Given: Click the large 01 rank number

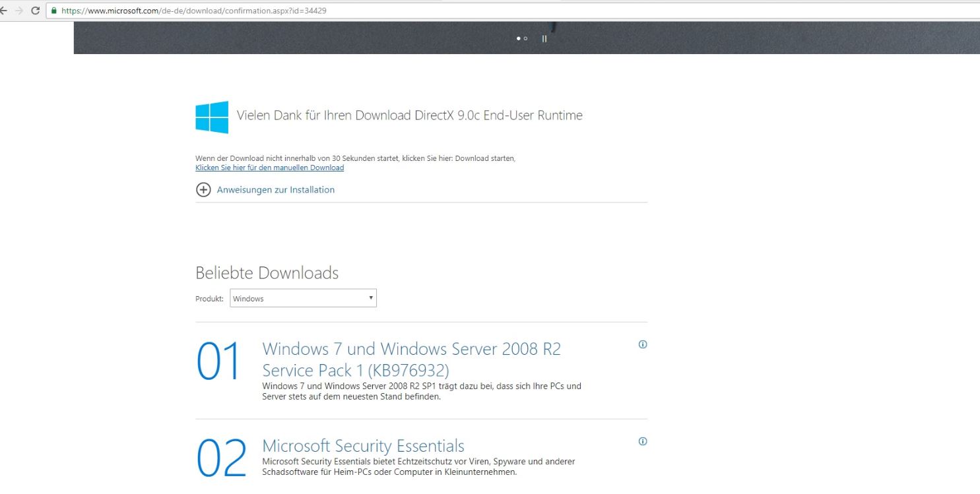Looking at the screenshot, I should 219,361.
